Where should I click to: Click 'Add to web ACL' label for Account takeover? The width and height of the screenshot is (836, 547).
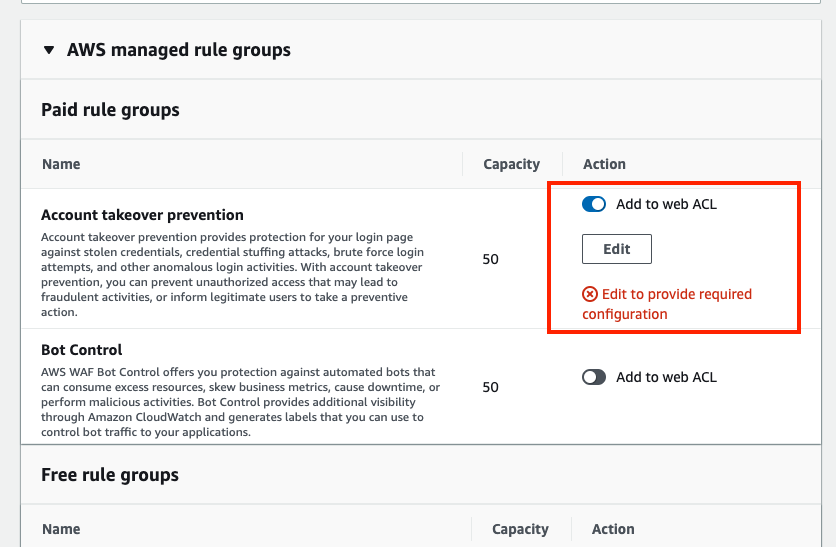click(666, 204)
